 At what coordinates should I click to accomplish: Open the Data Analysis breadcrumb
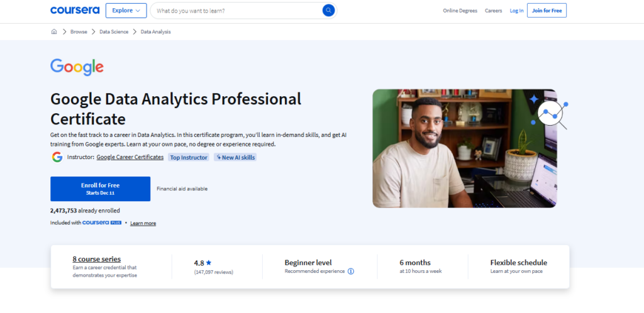tap(156, 31)
